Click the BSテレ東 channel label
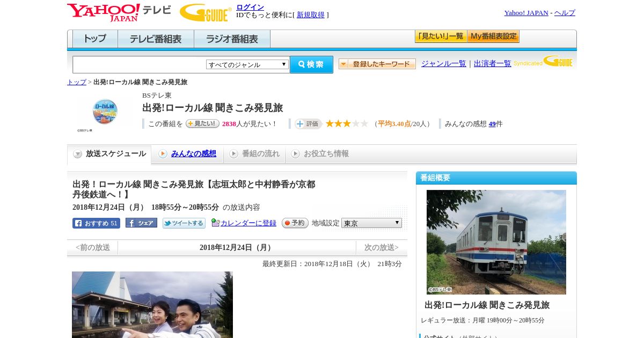Image resolution: width=644 pixels, height=338 pixels. click(157, 95)
